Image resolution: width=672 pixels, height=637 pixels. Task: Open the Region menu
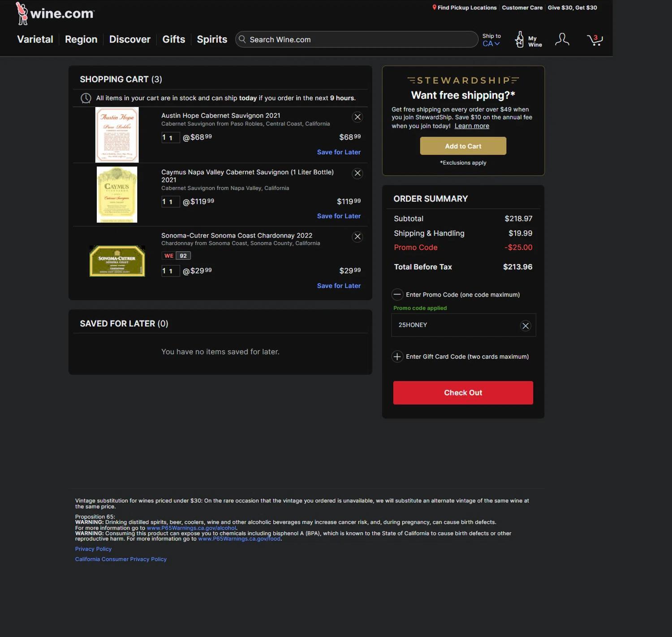tap(81, 39)
